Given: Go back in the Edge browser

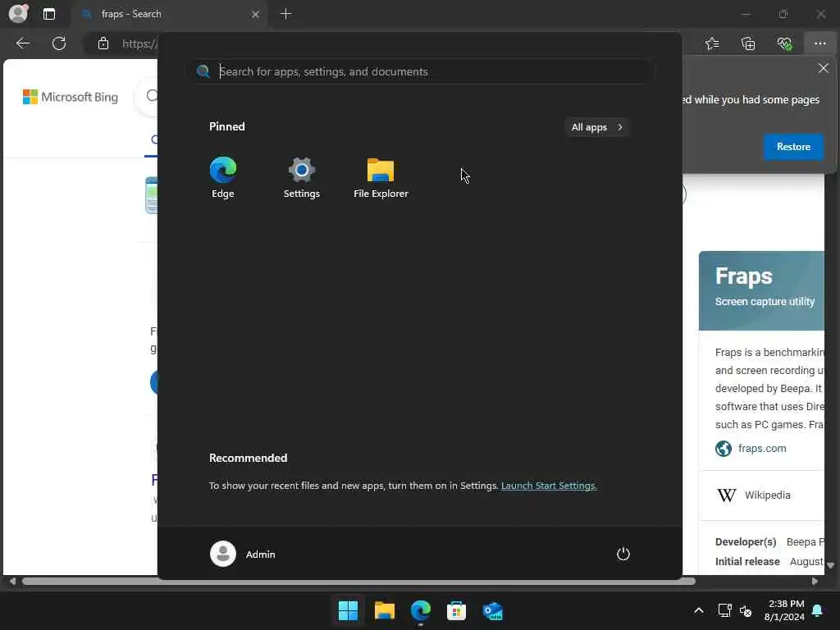Looking at the screenshot, I should click(22, 43).
